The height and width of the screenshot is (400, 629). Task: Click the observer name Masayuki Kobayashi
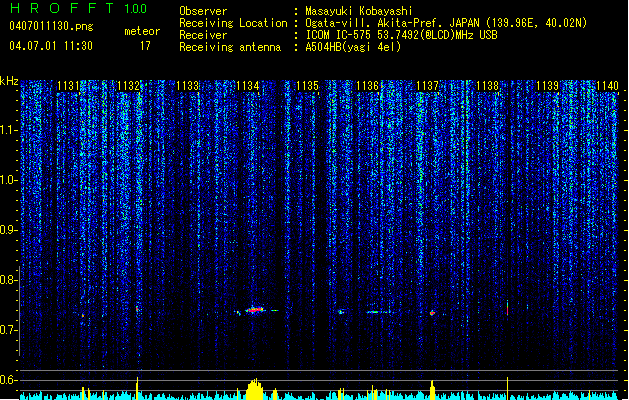[x=359, y=11]
